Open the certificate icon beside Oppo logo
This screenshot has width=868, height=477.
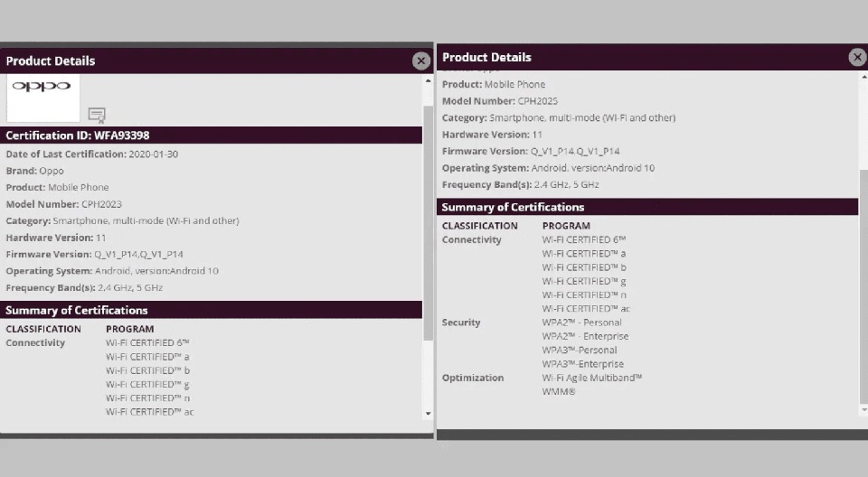click(97, 115)
